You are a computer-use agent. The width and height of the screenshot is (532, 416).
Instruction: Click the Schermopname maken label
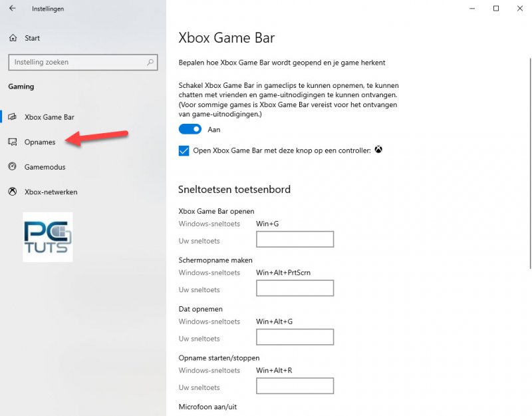215,260
